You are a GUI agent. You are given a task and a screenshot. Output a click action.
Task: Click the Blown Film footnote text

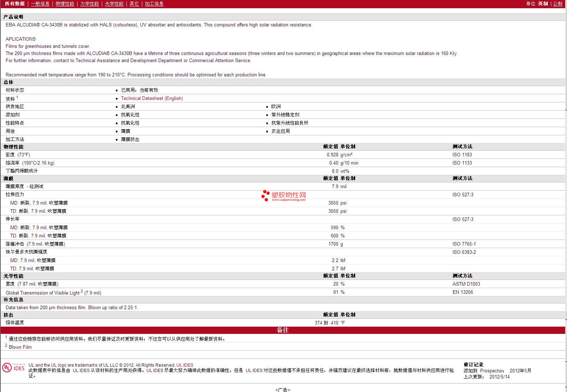(x=20, y=347)
